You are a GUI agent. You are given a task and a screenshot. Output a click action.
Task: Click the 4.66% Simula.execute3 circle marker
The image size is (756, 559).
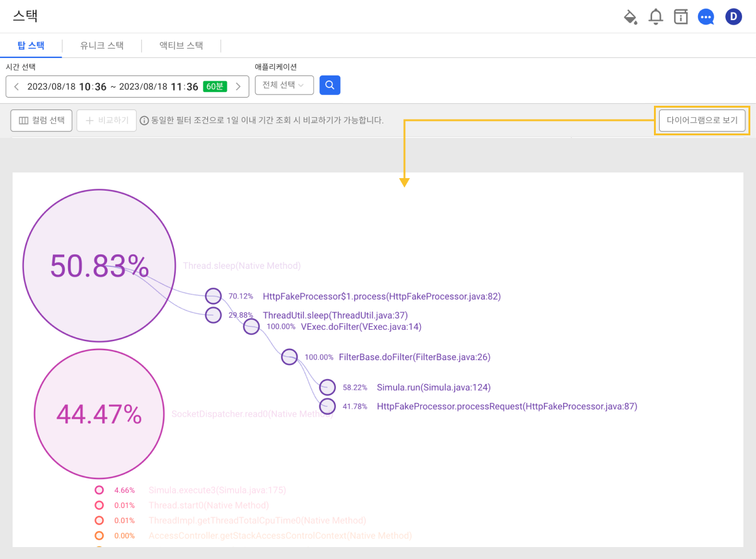click(x=99, y=490)
